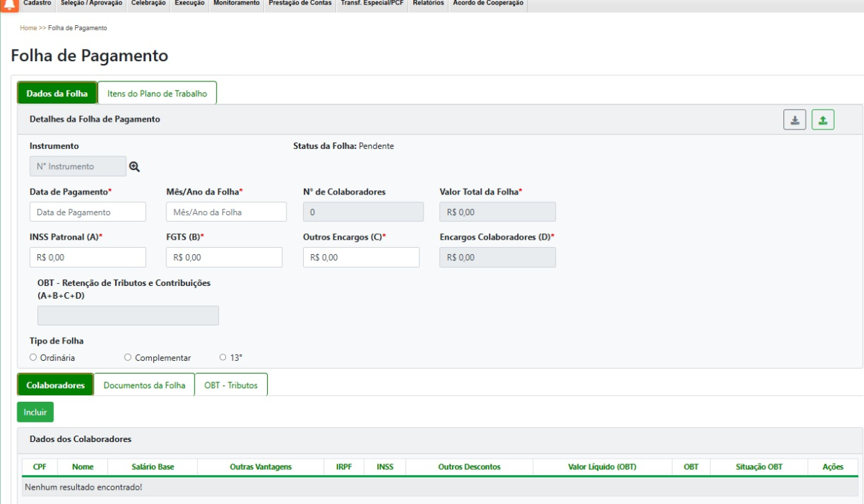Switch to the OBT - Tributos tab
Viewport: 864px width, 504px height.
click(230, 385)
